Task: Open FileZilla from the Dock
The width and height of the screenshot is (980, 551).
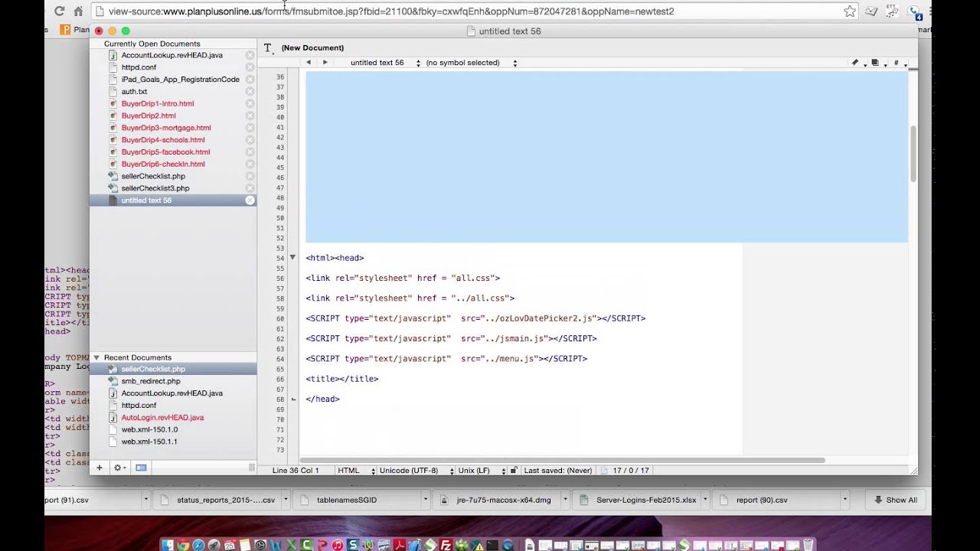Action: point(446,545)
